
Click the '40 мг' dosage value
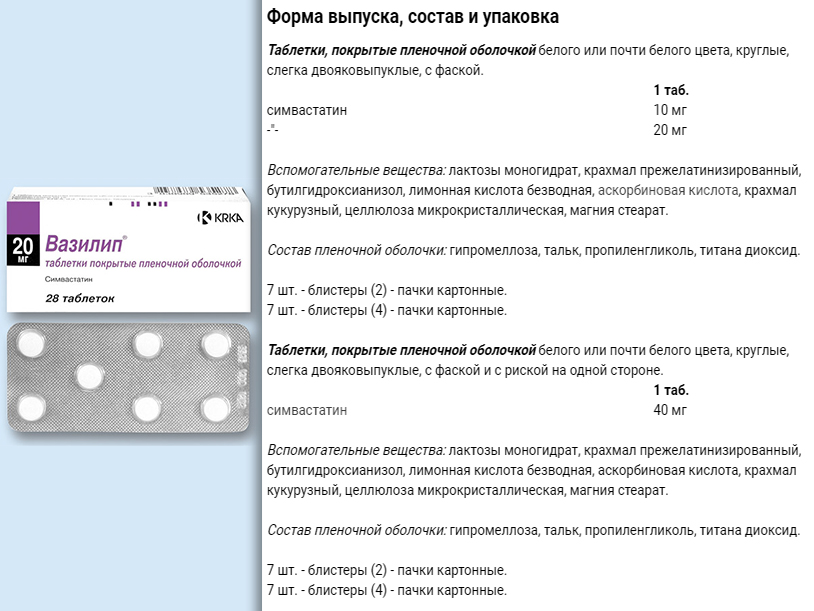[x=670, y=410]
